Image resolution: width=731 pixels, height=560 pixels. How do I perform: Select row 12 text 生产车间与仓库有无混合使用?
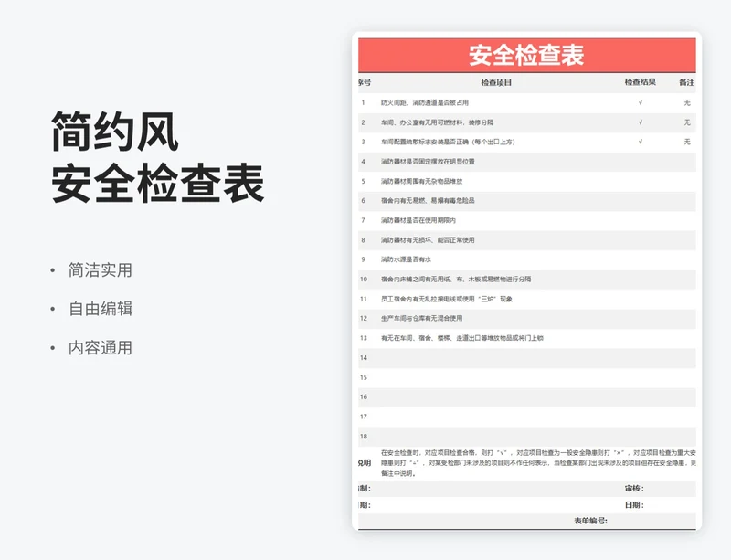[x=421, y=319]
